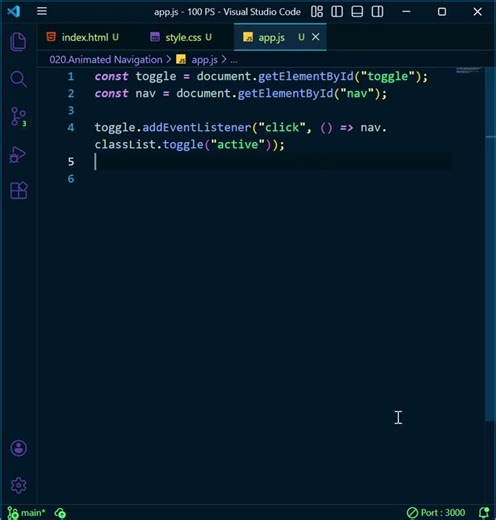Click the "addEventListener" text on line 4
496x520 pixels.
point(197,127)
